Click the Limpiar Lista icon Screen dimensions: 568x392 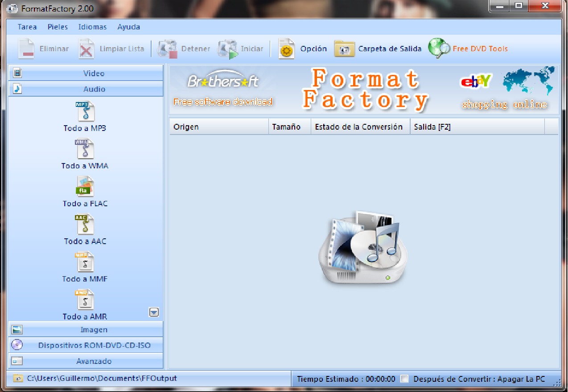[x=86, y=49]
